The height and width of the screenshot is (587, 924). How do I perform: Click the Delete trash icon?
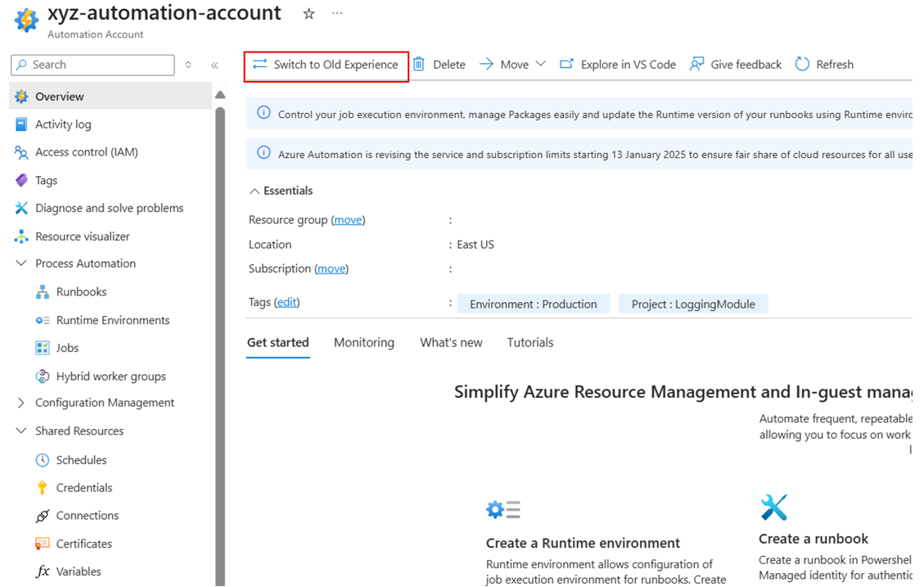click(x=419, y=64)
